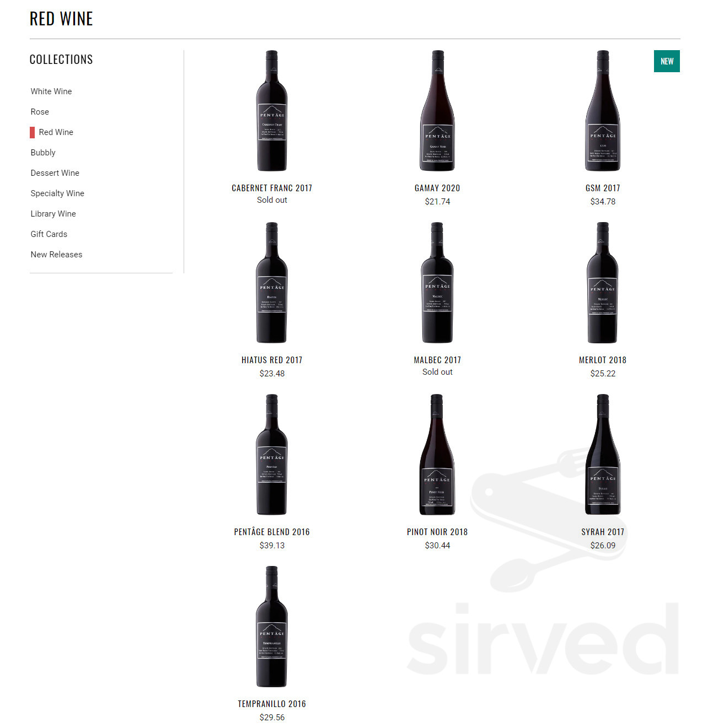Click the Cabernet Franc 2017 bottle image
The width and height of the screenshot is (713, 728).
[272, 111]
